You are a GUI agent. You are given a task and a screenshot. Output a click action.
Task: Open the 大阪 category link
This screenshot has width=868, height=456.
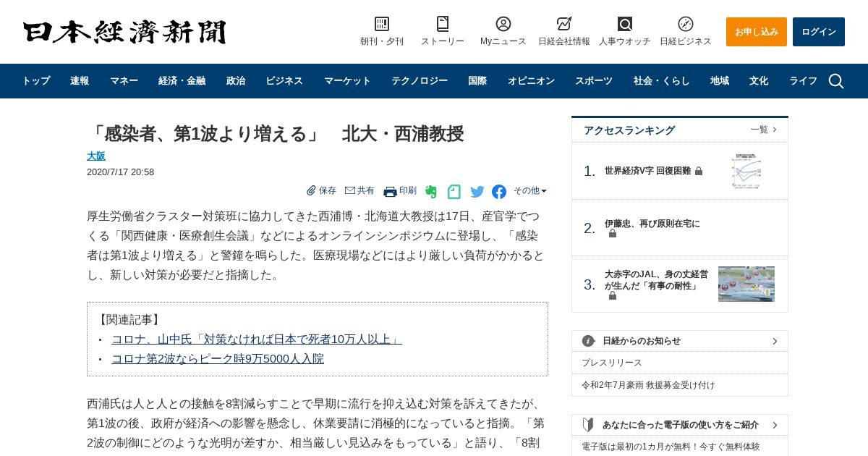pos(96,156)
